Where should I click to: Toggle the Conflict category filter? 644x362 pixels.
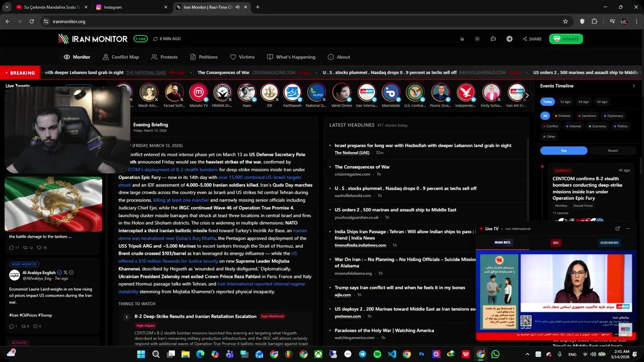coord(551,126)
